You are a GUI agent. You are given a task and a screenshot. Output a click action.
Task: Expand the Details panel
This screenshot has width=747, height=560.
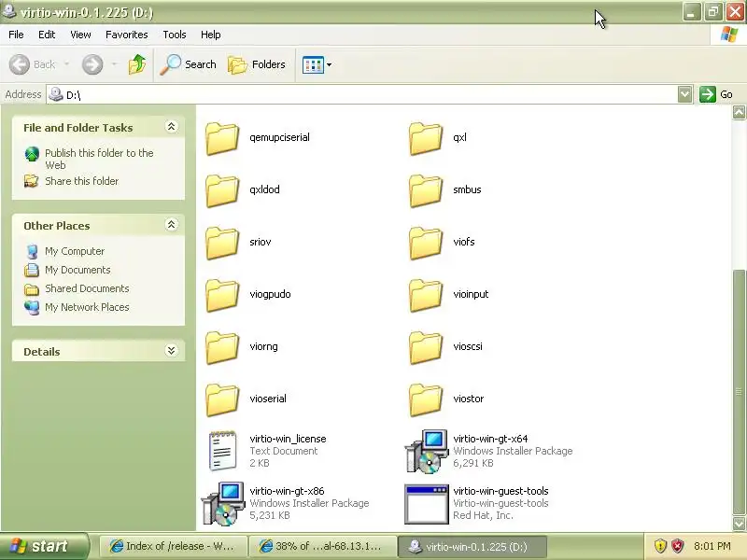171,351
